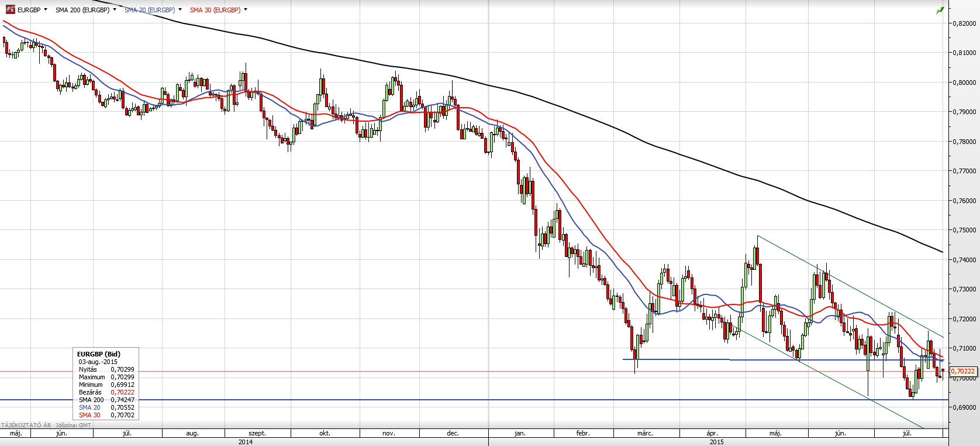The width and height of the screenshot is (980, 446).
Task: Click the jan. month label
Action: point(520,434)
